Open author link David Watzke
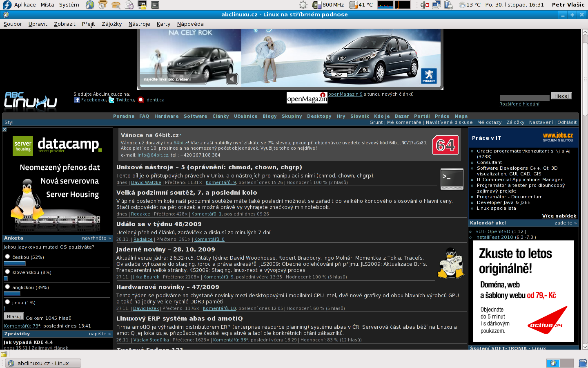Image resolution: width=588 pixels, height=368 pixels. [146, 182]
